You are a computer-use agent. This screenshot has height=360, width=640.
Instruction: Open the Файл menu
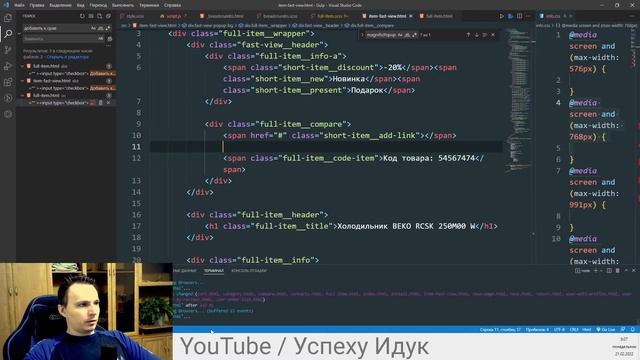point(19,5)
